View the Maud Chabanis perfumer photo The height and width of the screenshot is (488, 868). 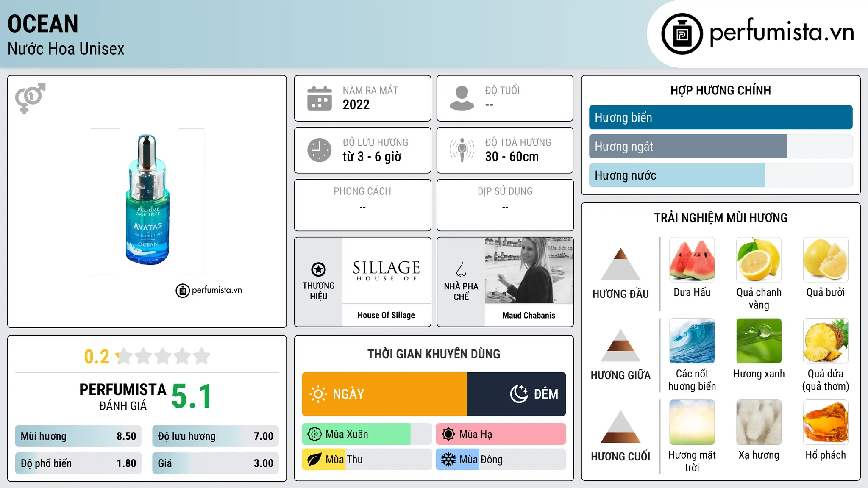(x=529, y=270)
